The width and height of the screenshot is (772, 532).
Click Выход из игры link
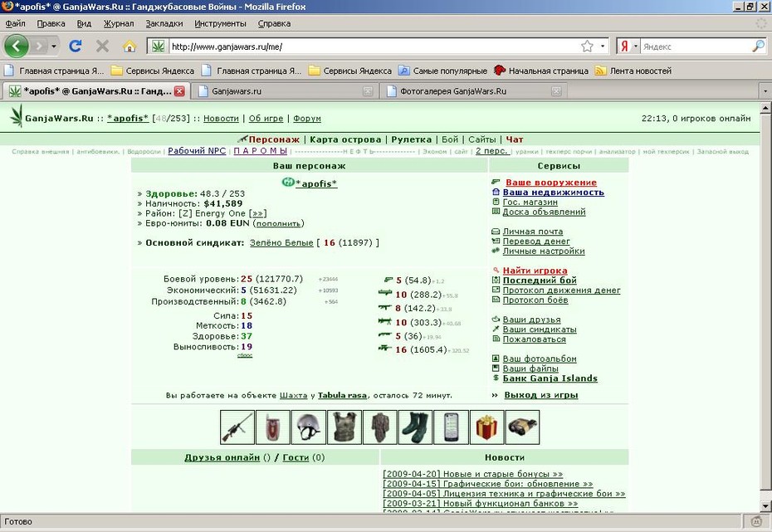(x=541, y=395)
